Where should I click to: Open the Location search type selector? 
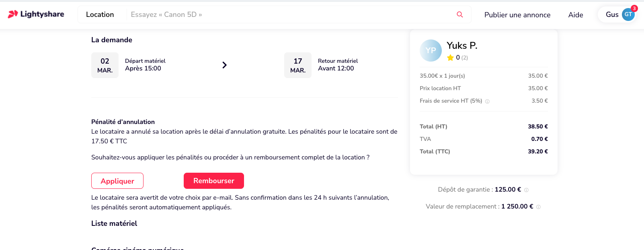click(x=100, y=14)
